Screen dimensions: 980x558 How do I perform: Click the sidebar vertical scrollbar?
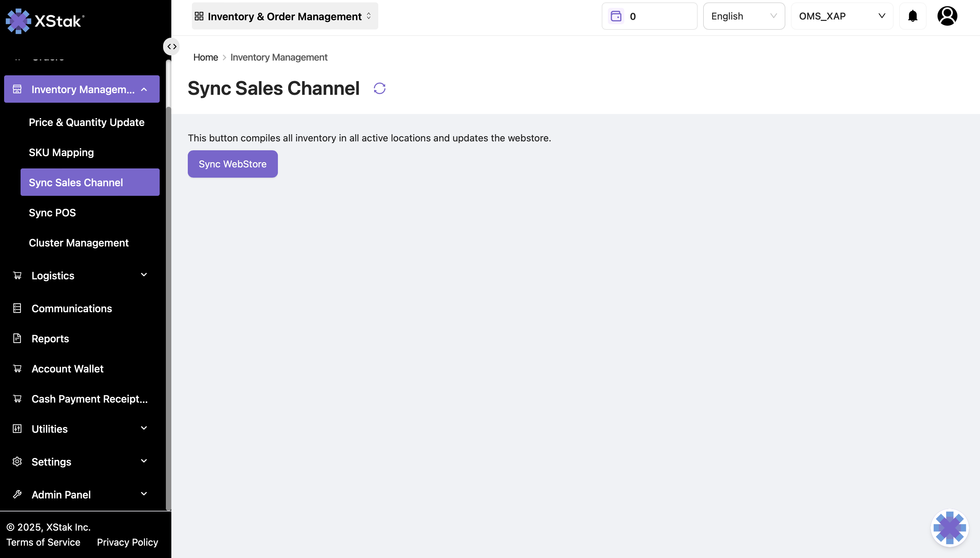click(168, 283)
